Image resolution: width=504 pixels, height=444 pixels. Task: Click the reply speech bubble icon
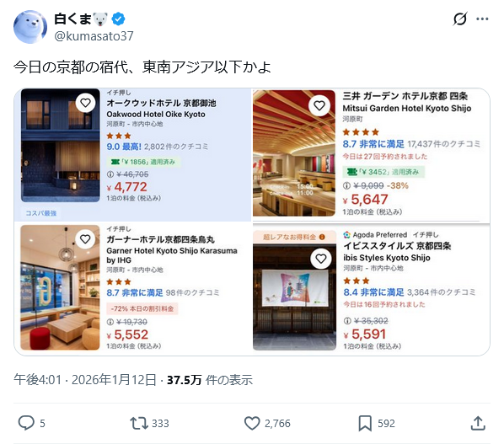tap(26, 423)
